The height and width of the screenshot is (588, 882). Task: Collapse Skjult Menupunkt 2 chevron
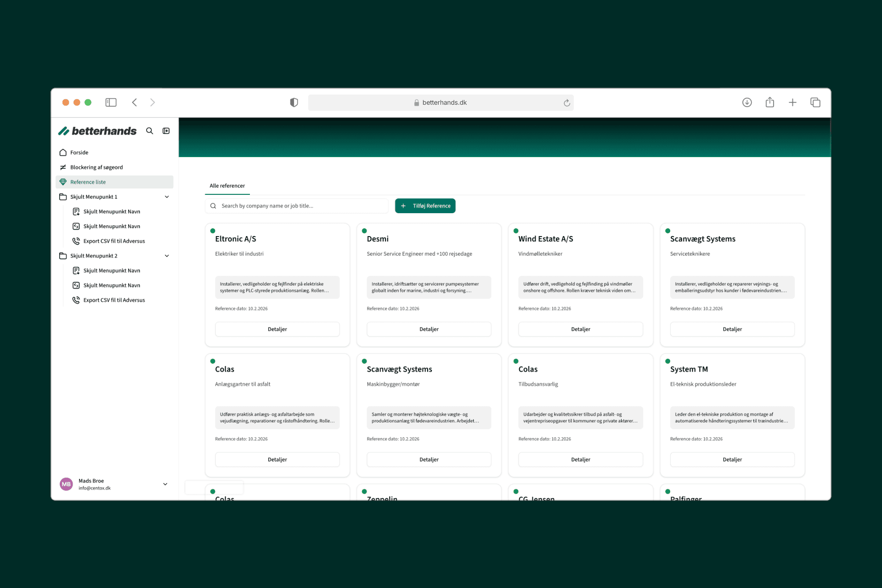(x=167, y=256)
